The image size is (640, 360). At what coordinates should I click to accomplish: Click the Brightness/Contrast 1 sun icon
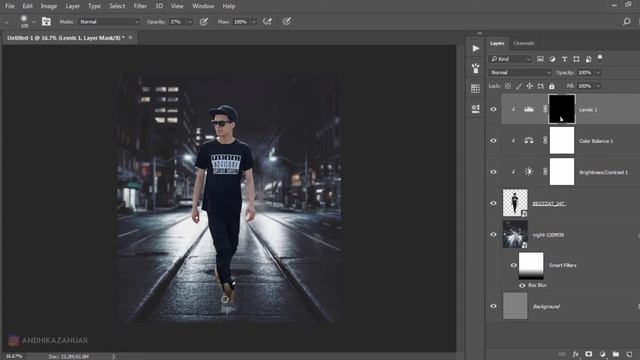coord(529,172)
